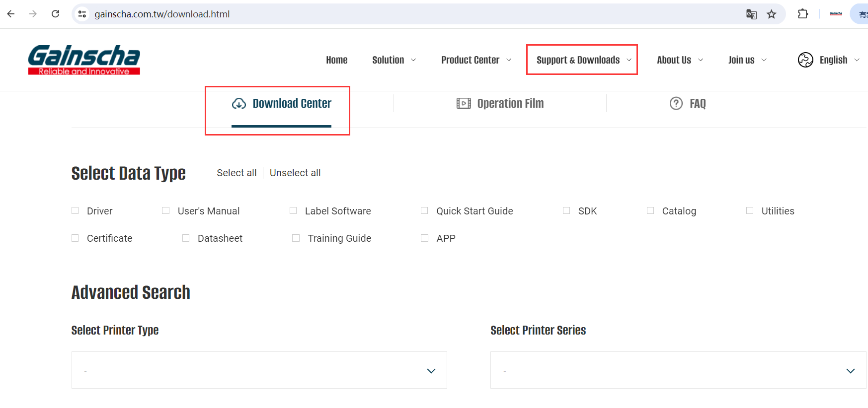The width and height of the screenshot is (868, 408).
Task: Click the globe language icon
Action: 805,60
